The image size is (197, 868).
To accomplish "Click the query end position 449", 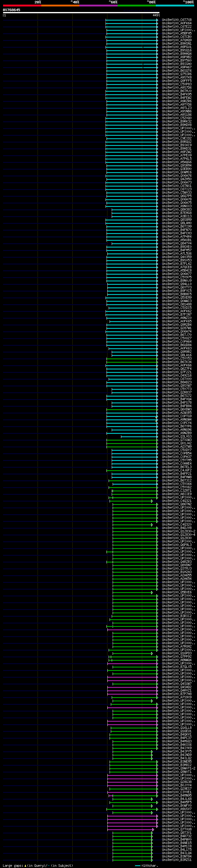I will (155, 15).
